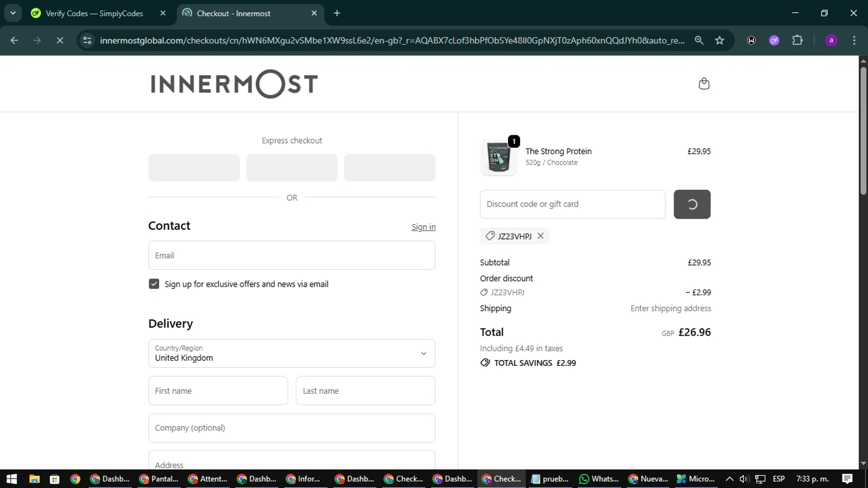Image resolution: width=868 pixels, height=488 pixels.
Task: Click the purple SimplyCodes extension icon
Action: click(x=774, y=41)
